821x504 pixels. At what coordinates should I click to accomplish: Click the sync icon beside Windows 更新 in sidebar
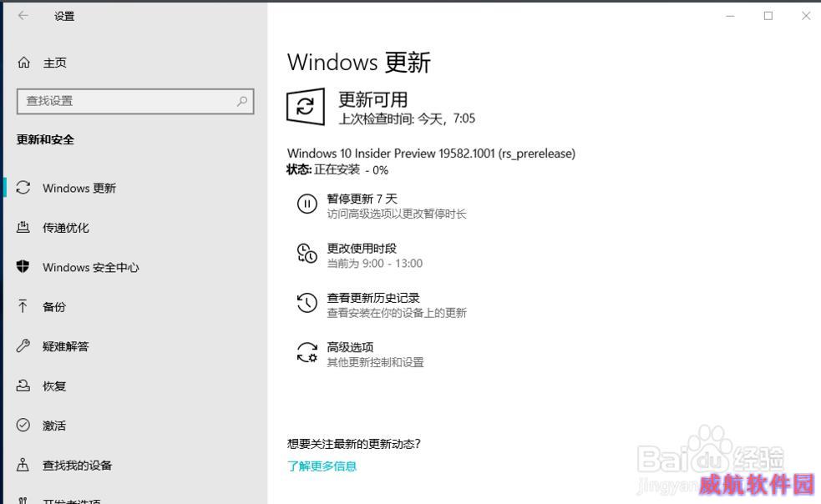pos(23,188)
